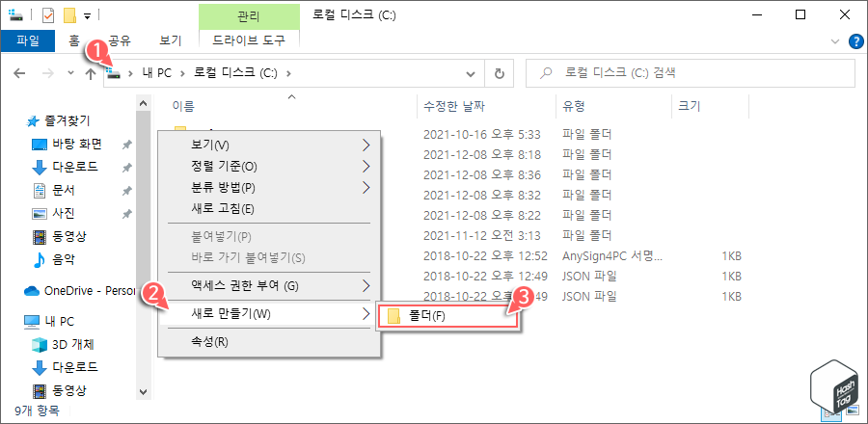Click the 2021-11-12 오전 3:13 date cell
868x424 pixels.
click(x=481, y=236)
